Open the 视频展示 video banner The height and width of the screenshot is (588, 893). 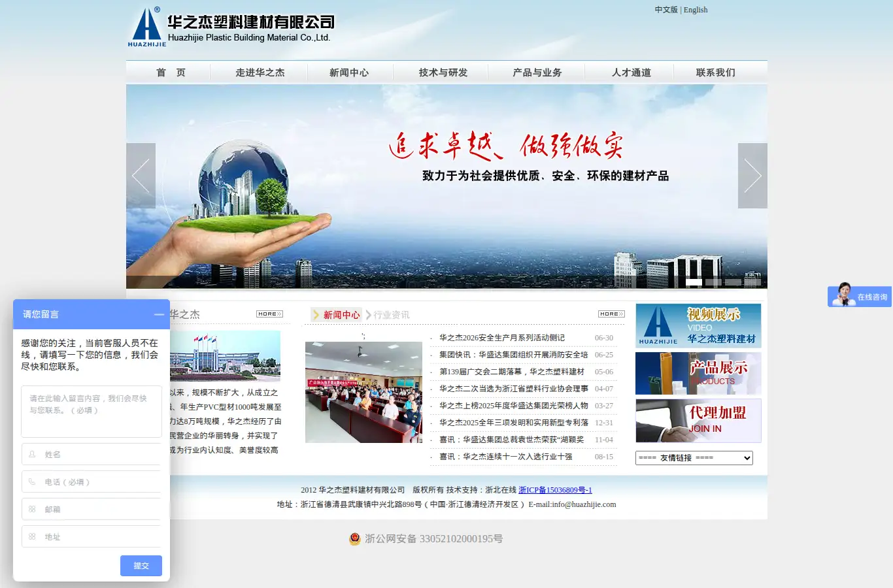click(x=698, y=325)
